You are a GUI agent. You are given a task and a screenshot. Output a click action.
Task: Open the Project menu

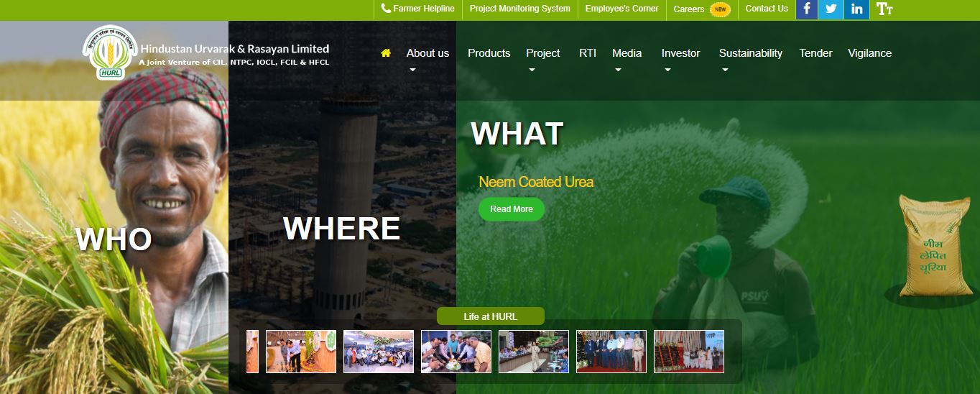point(542,53)
